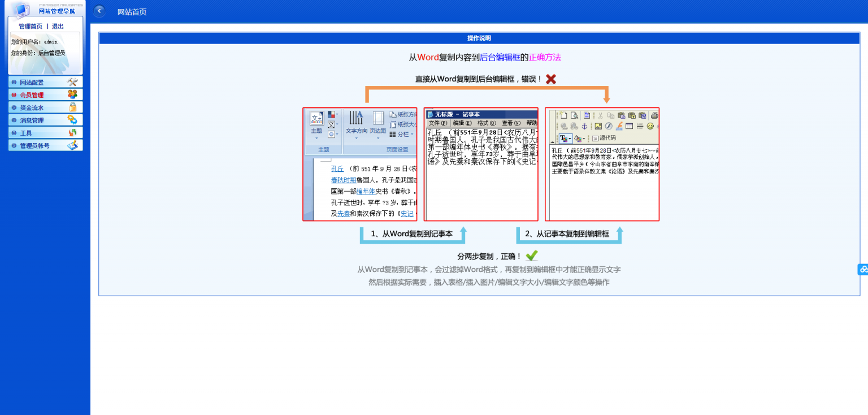Click the scissors Cut icon in editor toolbar
Image resolution: width=868 pixels, height=415 pixels.
coord(600,116)
